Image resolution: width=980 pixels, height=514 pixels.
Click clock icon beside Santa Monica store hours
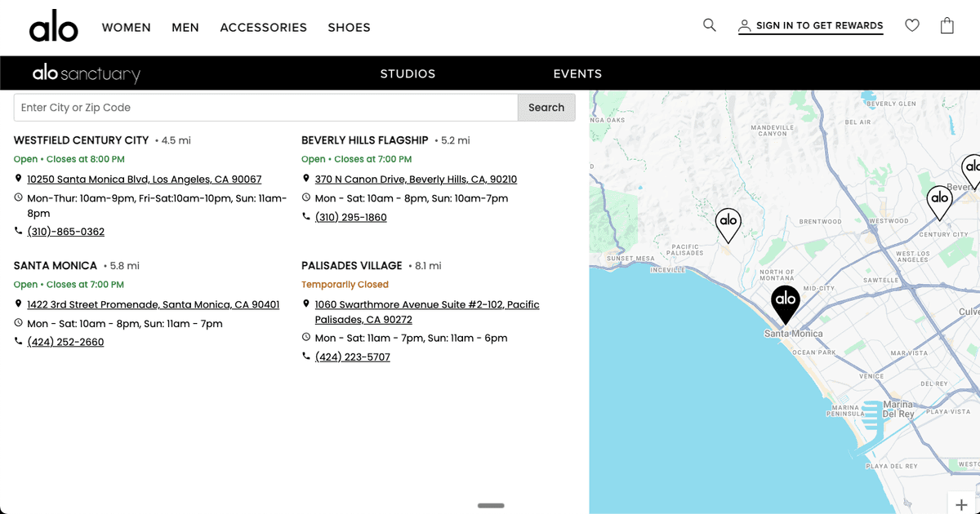(19, 323)
